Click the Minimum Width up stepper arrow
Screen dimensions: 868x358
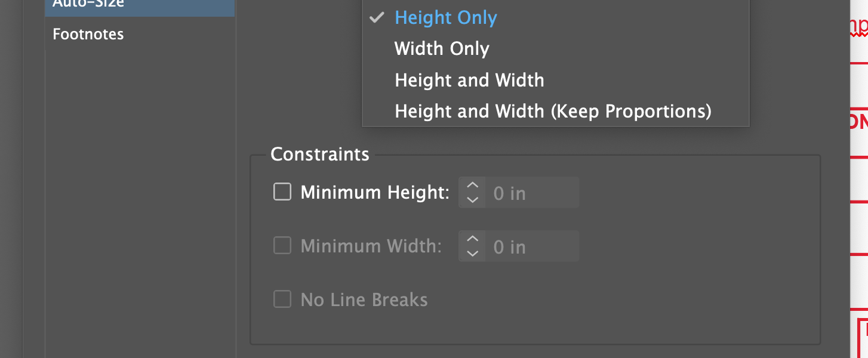(x=472, y=239)
